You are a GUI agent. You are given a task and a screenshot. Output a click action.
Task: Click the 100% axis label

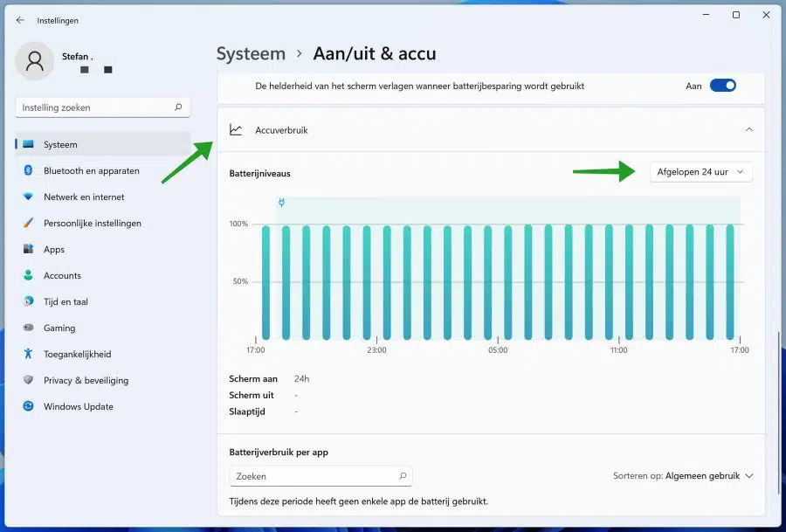[x=238, y=224]
